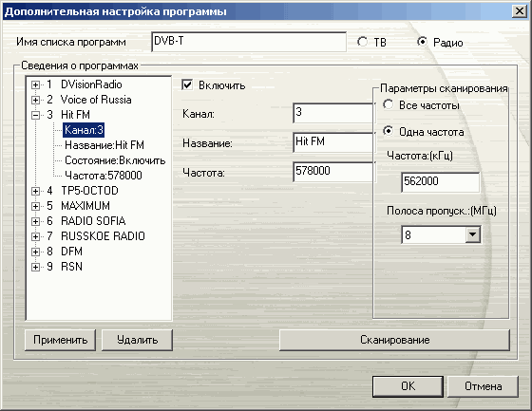Click the Канал input field
This screenshot has width=532, height=411.
tap(333, 113)
